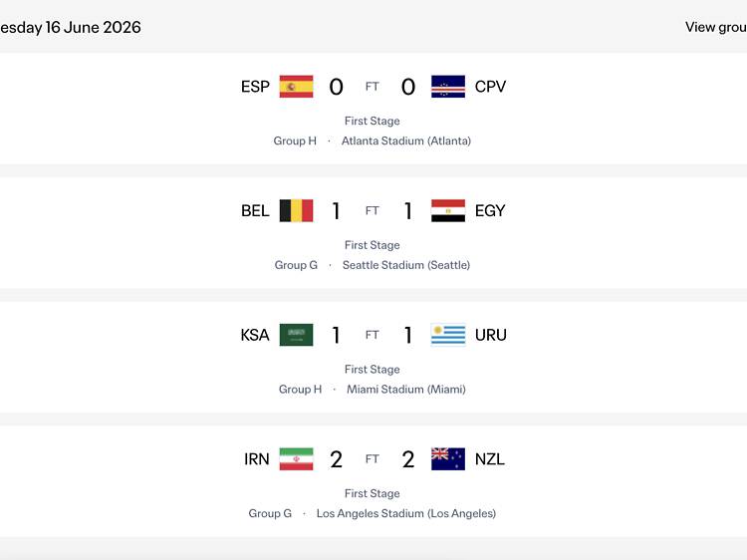This screenshot has height=560, width=747.
Task: Open the ESP team name
Action: coord(255,87)
